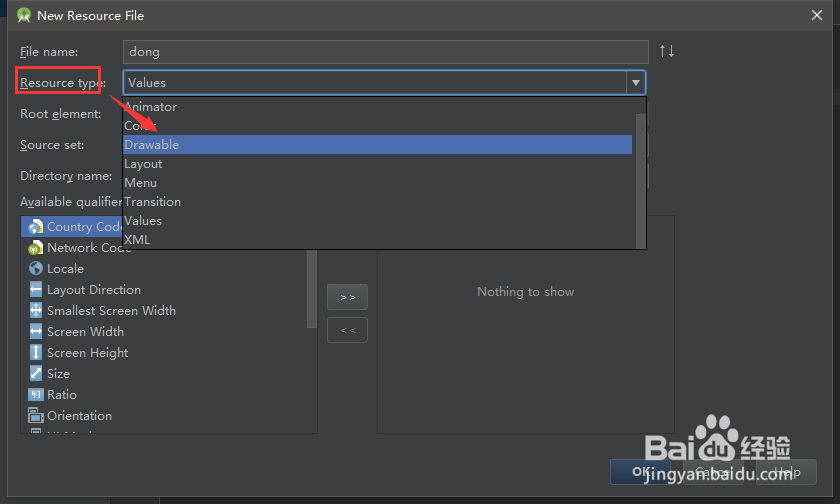Image resolution: width=840 pixels, height=504 pixels.
Task: Select Size qualifier text
Action: [58, 373]
